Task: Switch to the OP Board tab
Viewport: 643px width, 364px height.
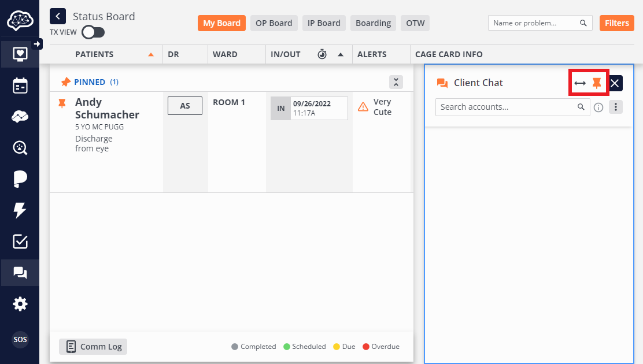Action: (274, 23)
